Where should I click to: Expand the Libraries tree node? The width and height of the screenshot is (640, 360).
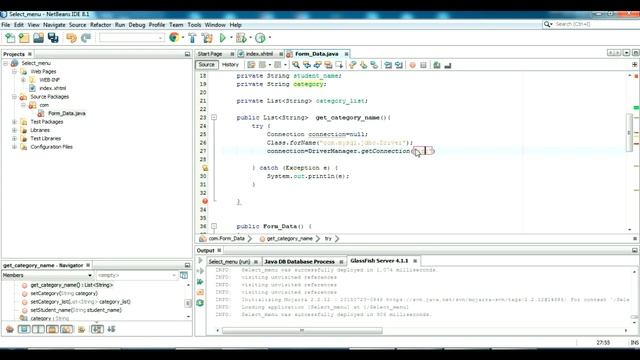click(x=14, y=130)
